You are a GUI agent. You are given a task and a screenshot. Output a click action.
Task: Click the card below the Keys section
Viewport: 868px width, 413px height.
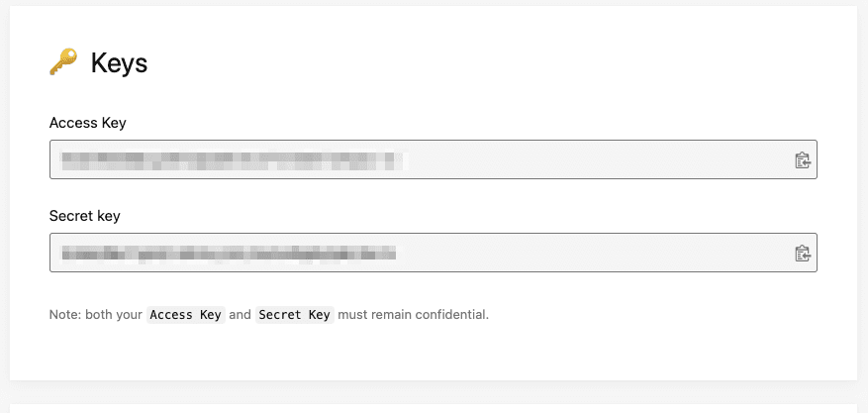434,407
